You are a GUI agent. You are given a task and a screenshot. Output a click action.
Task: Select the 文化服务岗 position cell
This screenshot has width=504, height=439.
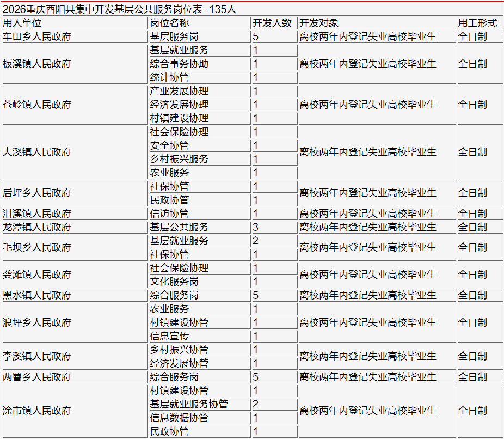point(200,282)
